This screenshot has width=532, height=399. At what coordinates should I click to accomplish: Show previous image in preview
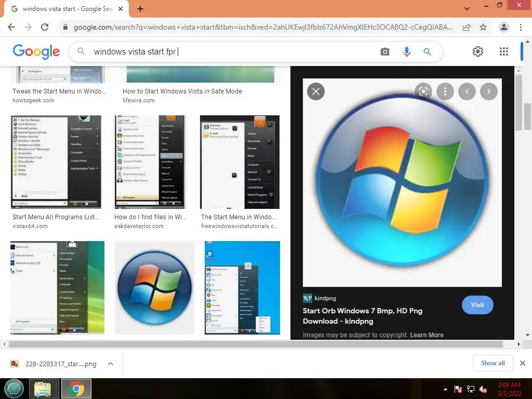467,91
